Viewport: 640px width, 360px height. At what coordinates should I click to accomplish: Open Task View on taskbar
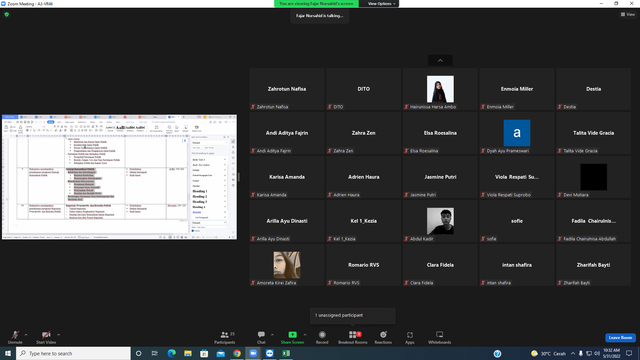click(155, 353)
